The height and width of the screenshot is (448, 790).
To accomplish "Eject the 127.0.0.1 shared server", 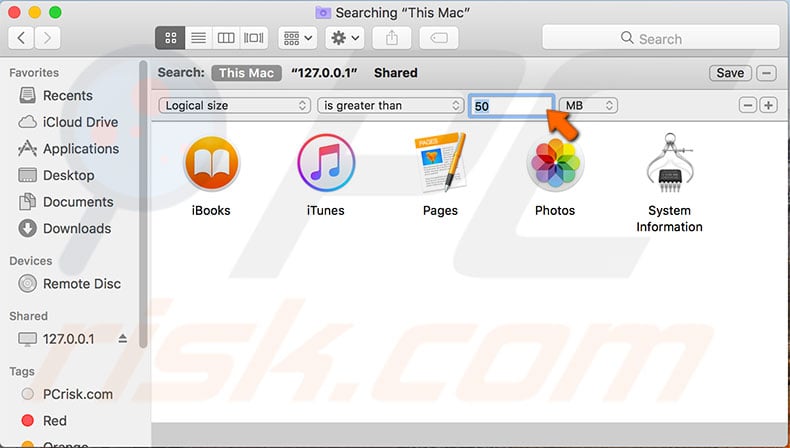I will pyautogui.click(x=122, y=339).
